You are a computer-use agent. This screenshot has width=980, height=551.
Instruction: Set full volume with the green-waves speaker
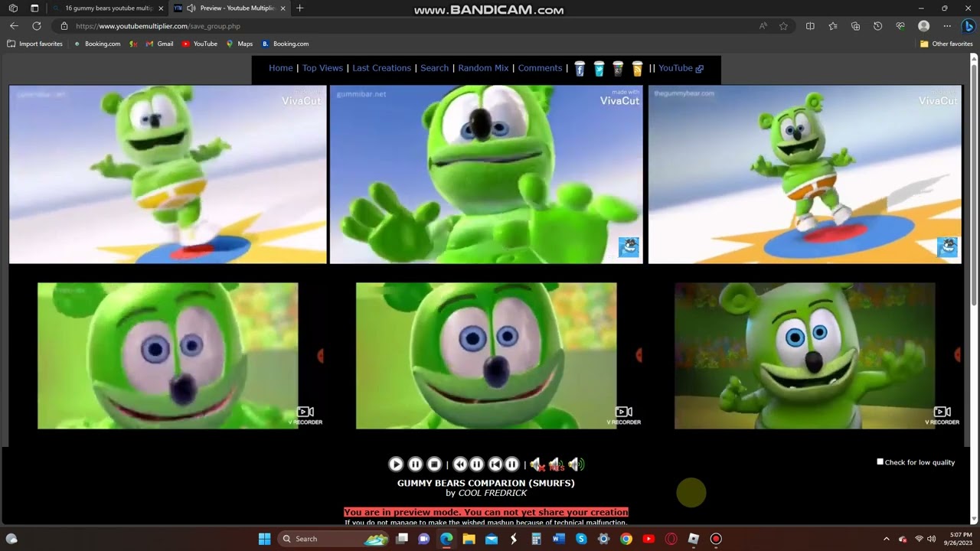click(577, 465)
